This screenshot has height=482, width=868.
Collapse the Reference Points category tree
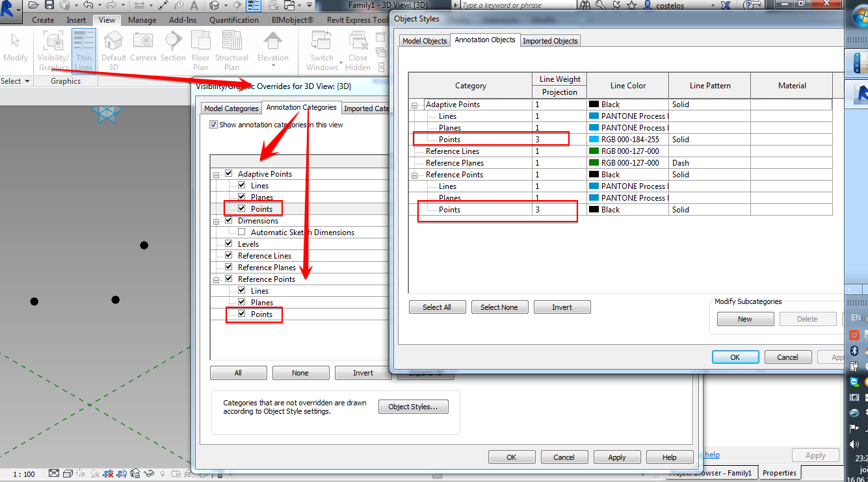coord(414,174)
